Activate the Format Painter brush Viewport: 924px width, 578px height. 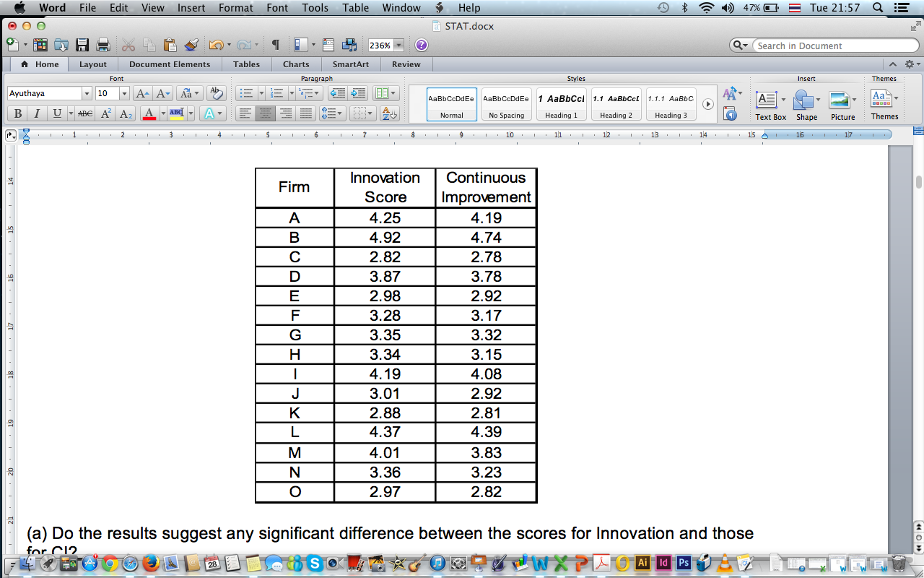pos(191,45)
